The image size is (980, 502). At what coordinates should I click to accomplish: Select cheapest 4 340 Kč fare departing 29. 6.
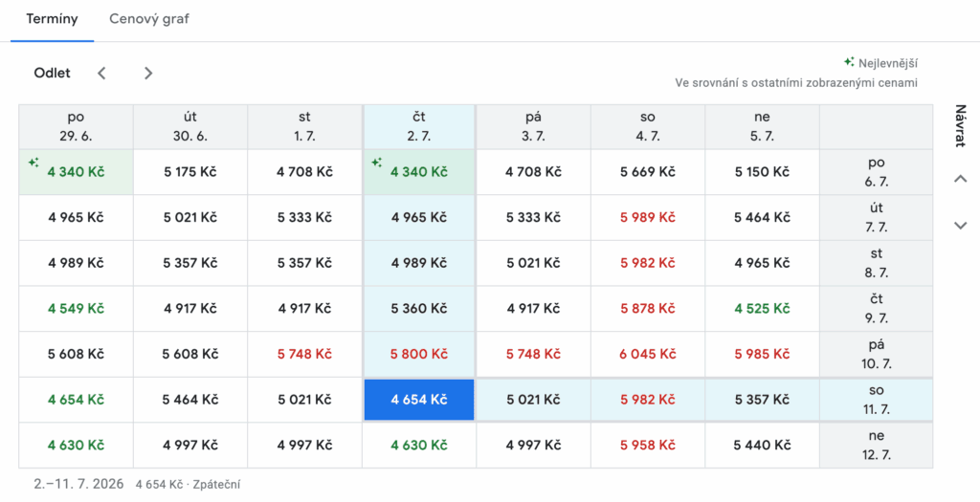coord(76,172)
